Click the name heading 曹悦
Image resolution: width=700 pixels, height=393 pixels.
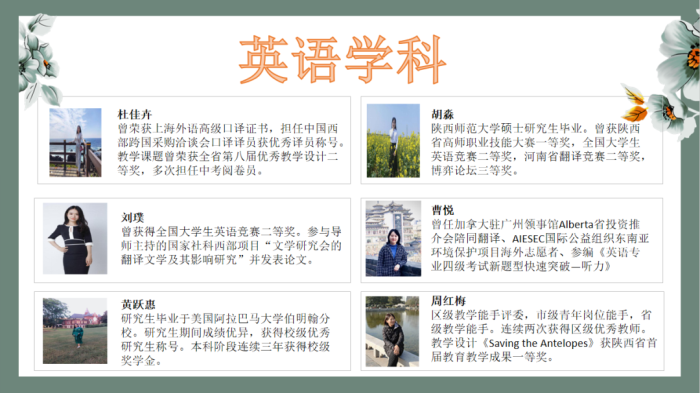(x=442, y=210)
